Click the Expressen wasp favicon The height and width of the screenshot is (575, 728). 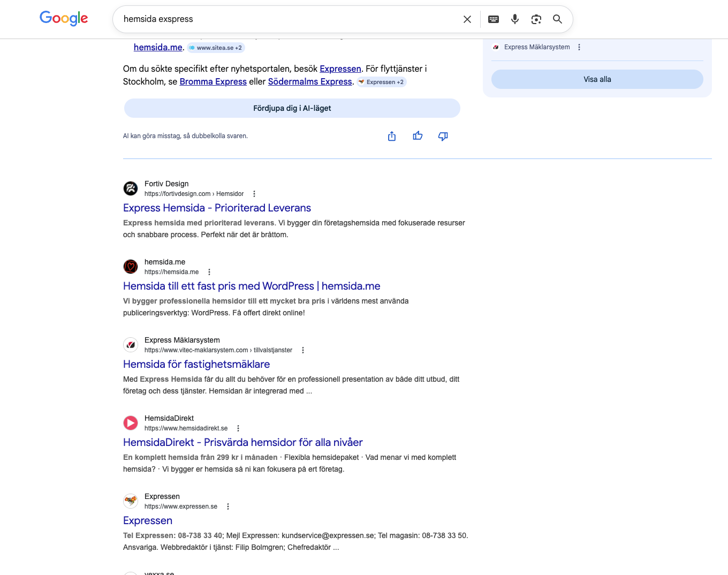[131, 501]
